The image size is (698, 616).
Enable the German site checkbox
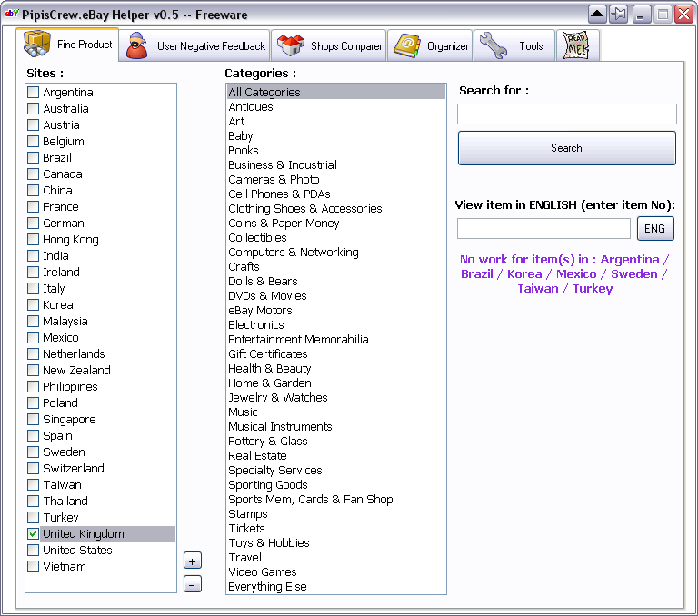click(x=33, y=223)
